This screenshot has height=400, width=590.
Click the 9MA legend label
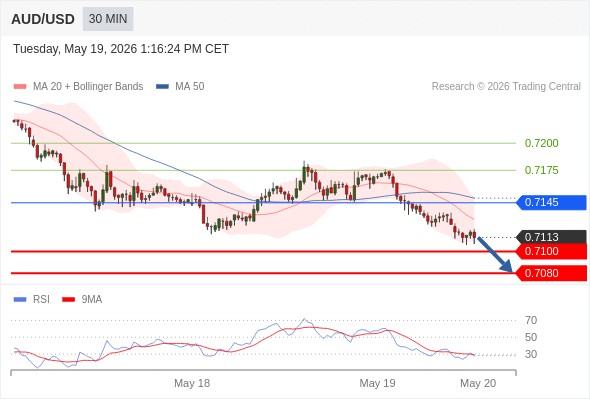click(x=92, y=300)
